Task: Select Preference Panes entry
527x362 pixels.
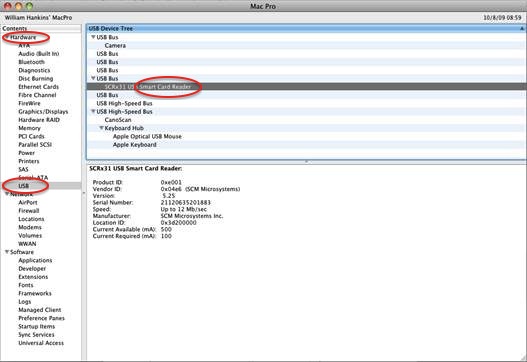Action: (41, 318)
